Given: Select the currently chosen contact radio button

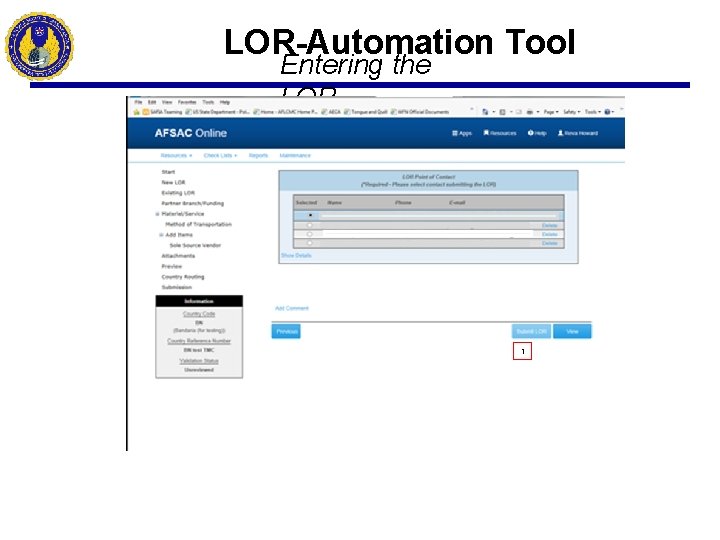Looking at the screenshot, I should 310,215.
